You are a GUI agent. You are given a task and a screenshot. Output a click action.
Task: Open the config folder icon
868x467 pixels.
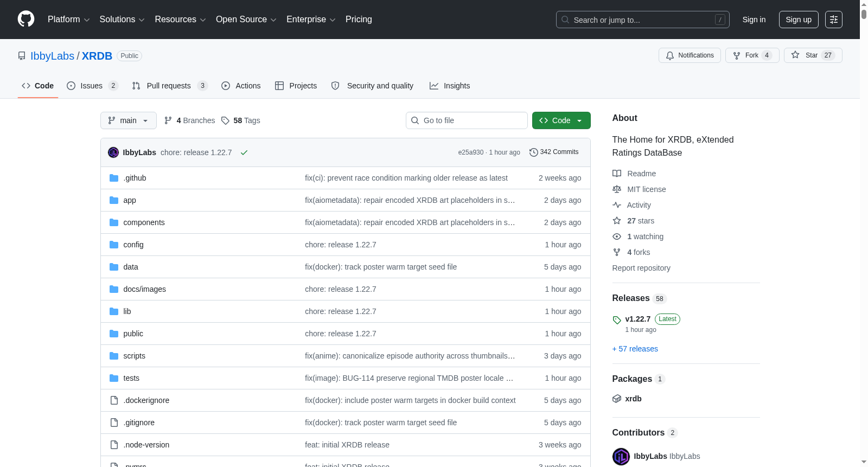[114, 245]
